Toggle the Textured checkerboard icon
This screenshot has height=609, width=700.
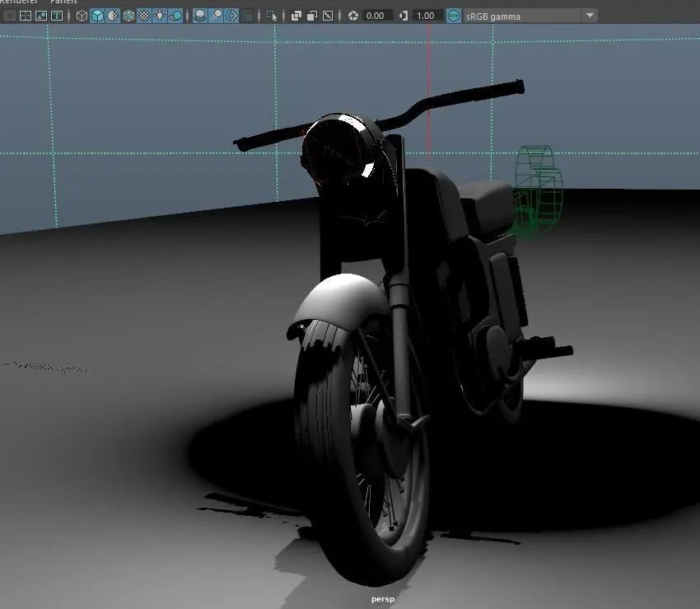(144, 16)
